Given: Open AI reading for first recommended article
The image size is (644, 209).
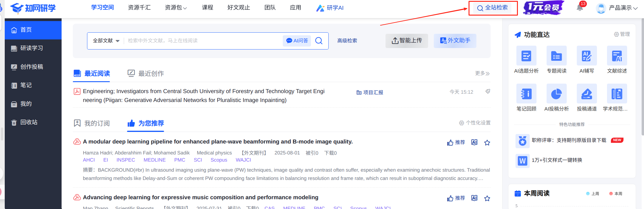Looking at the screenshot, I should point(474,142).
